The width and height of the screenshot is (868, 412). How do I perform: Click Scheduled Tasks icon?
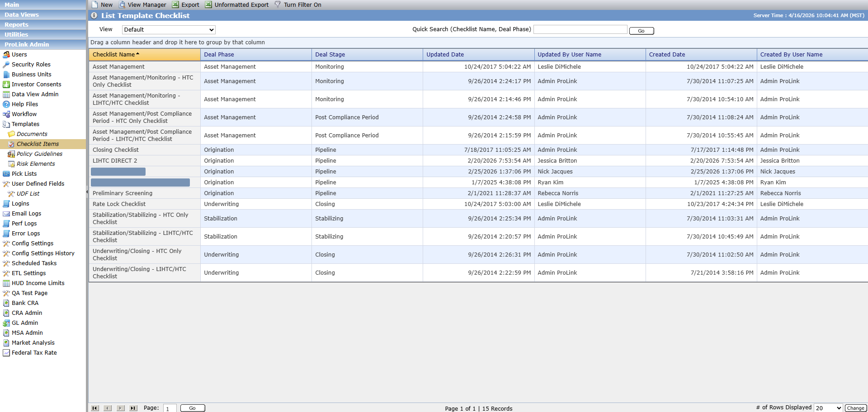(6, 263)
